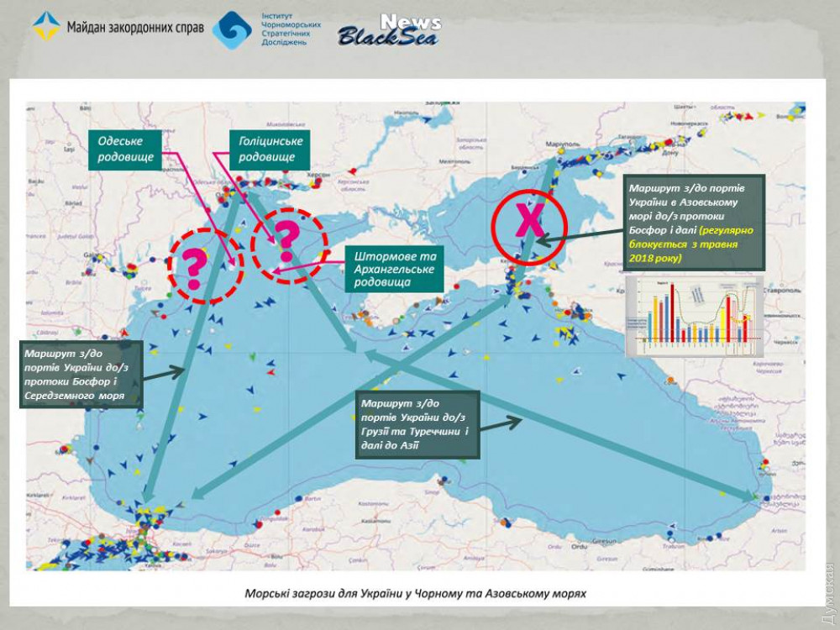
Task: Click the arrowhead at the Bosphorus strait
Action: tap(150, 496)
